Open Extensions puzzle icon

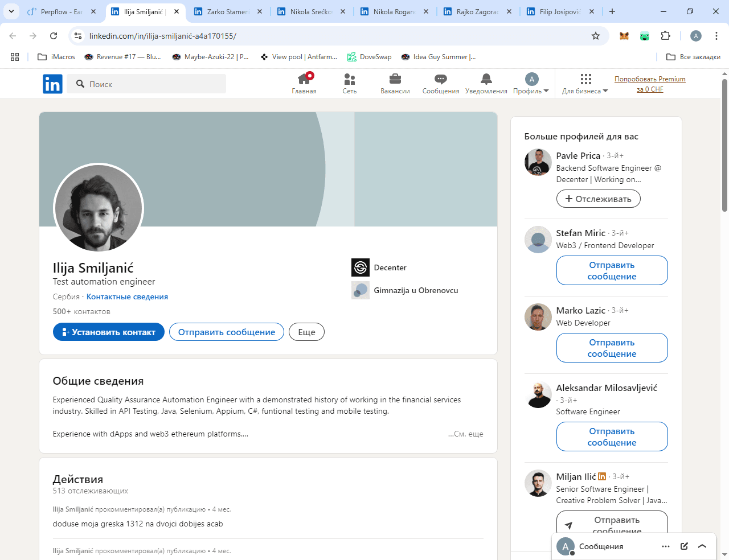click(x=665, y=36)
